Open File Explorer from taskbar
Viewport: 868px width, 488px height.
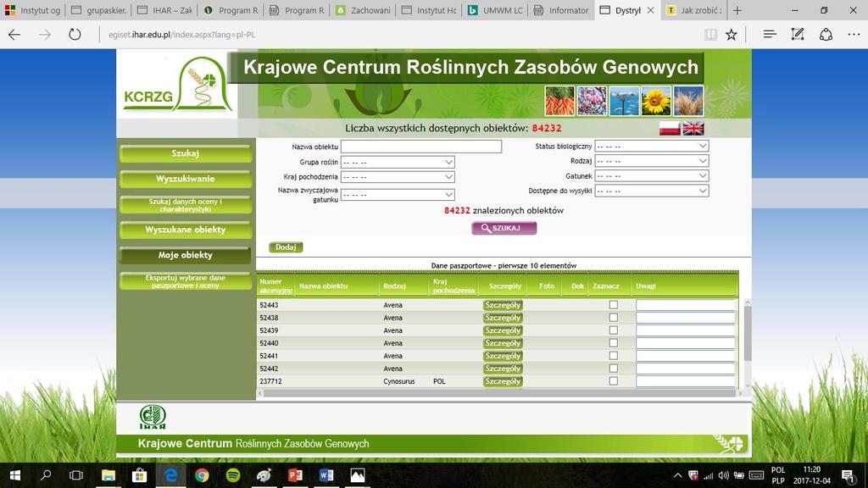pyautogui.click(x=108, y=475)
